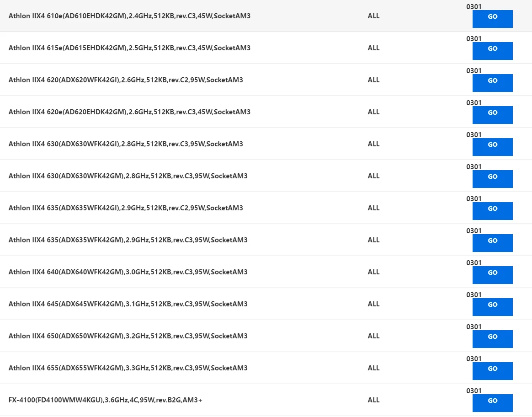
Task: Click GO for Athlon IIX4 630 ADX630WFK42GM row
Action: [x=492, y=179]
